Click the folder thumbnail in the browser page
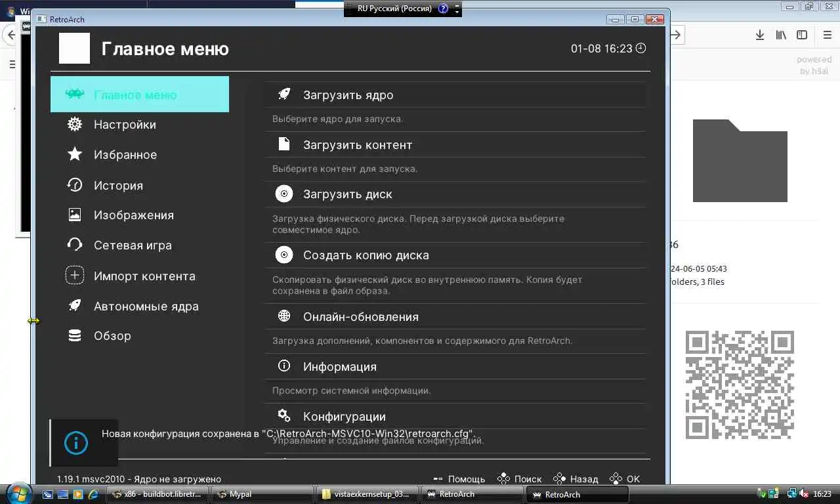This screenshot has width=840, height=504. point(740,160)
